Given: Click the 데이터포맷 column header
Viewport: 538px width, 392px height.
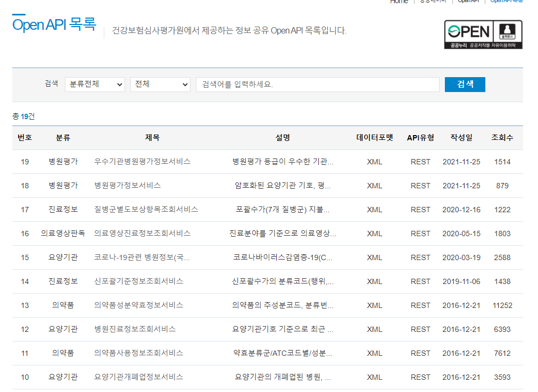Looking at the screenshot, I should tap(375, 138).
